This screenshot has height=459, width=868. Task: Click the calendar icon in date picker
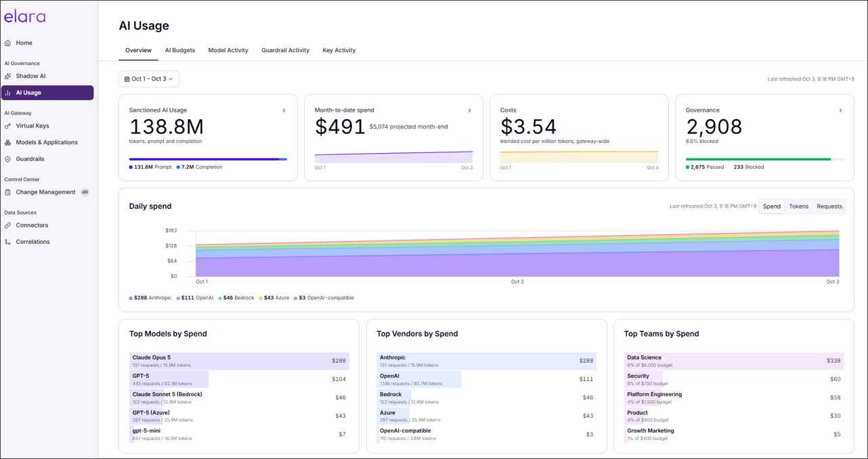point(127,79)
